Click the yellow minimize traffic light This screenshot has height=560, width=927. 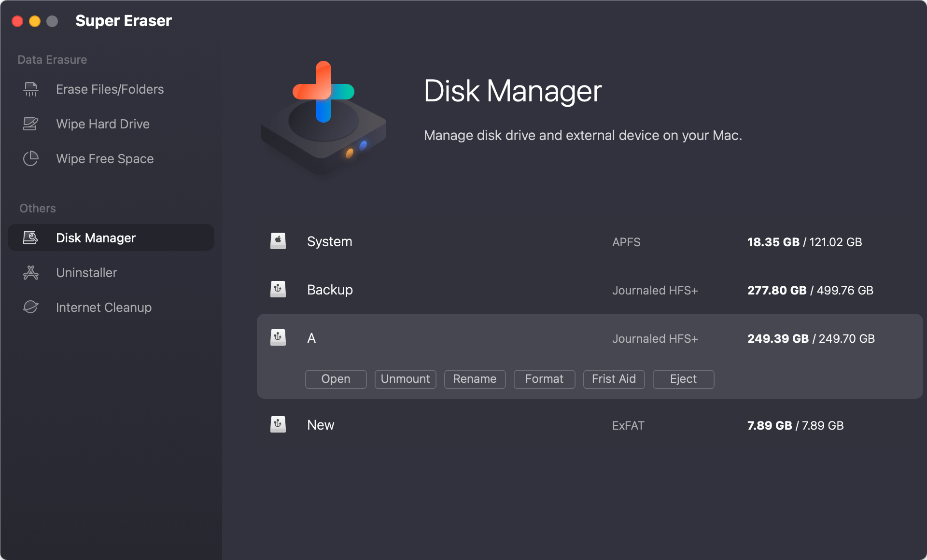point(34,21)
